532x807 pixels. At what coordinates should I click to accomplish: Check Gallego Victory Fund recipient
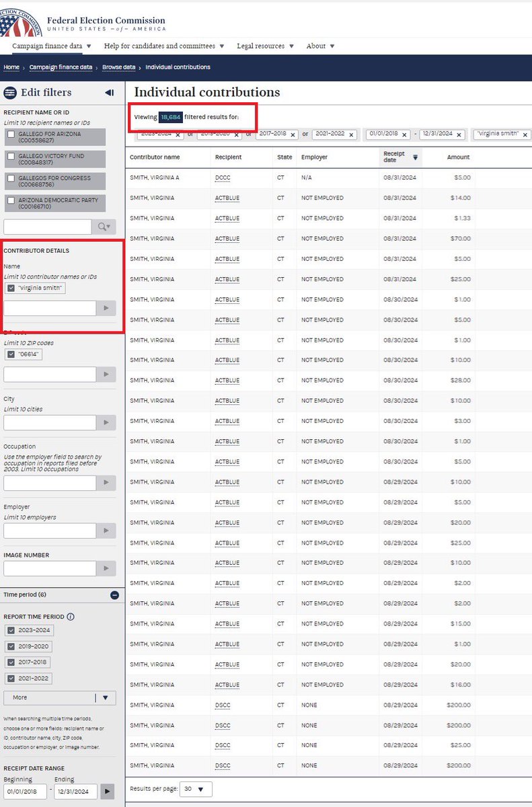(11, 156)
